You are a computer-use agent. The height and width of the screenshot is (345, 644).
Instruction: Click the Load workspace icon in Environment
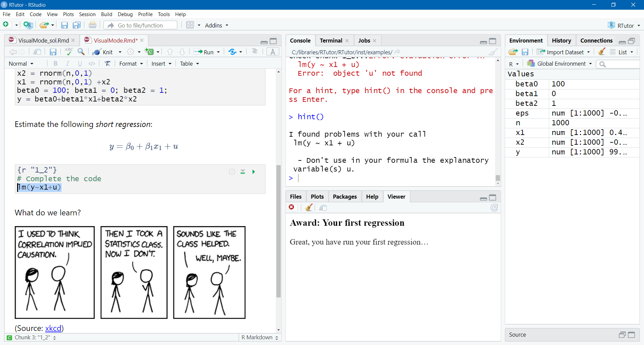[513, 52]
